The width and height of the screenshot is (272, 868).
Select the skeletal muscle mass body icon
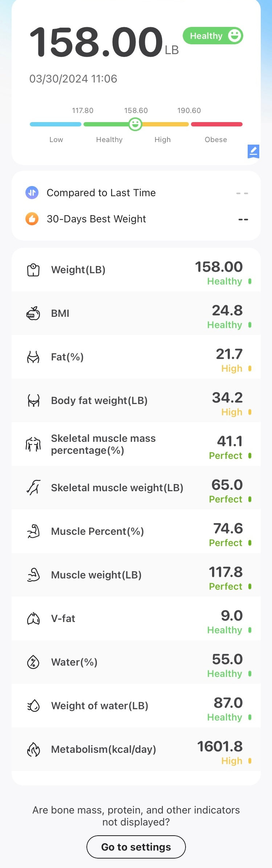click(33, 444)
